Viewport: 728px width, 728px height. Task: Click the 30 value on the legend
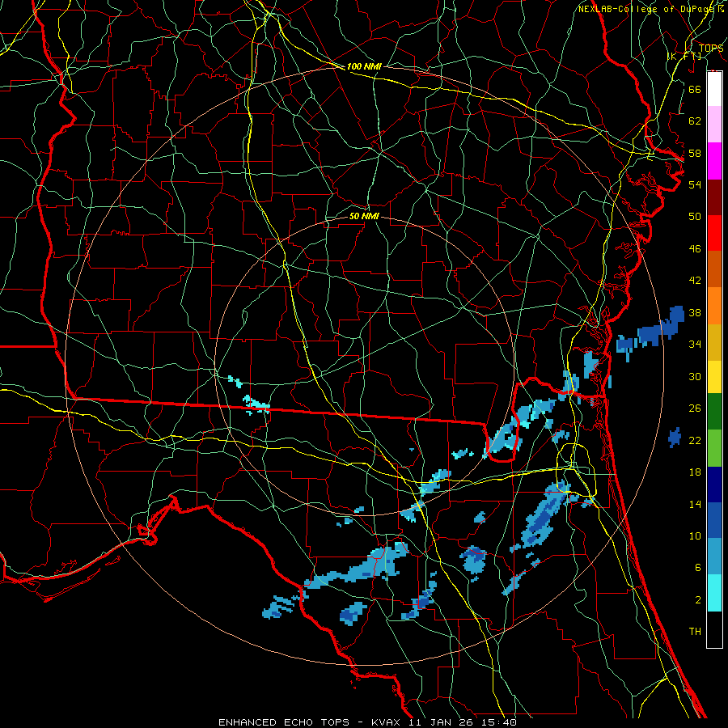[x=695, y=376]
